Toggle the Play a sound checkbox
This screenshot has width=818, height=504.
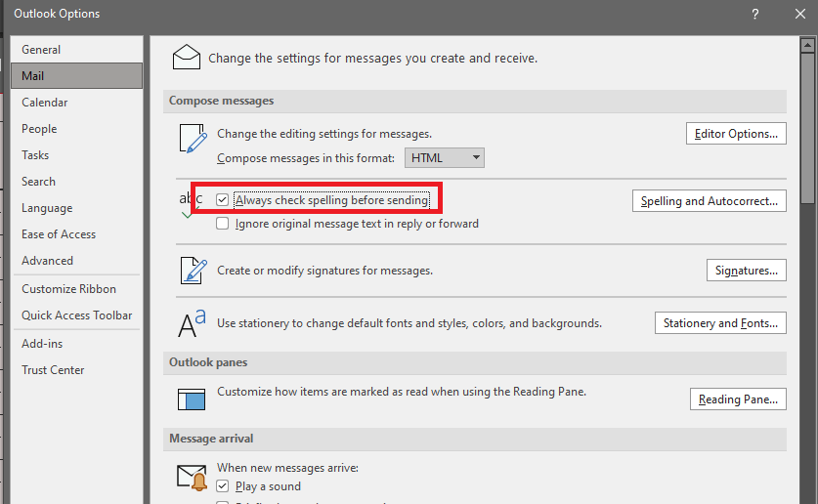click(x=222, y=485)
